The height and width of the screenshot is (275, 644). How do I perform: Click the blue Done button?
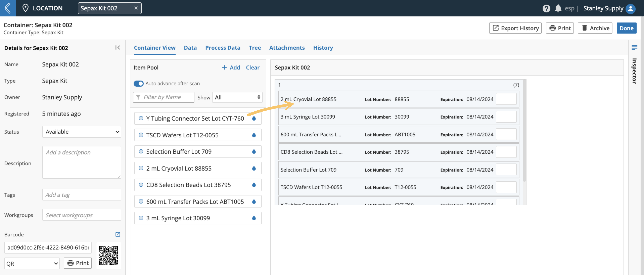[627, 28]
